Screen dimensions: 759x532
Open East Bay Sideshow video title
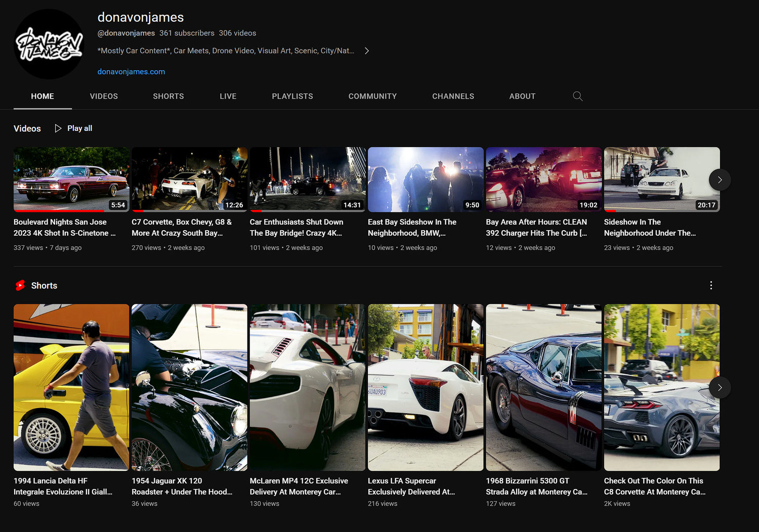tap(412, 228)
